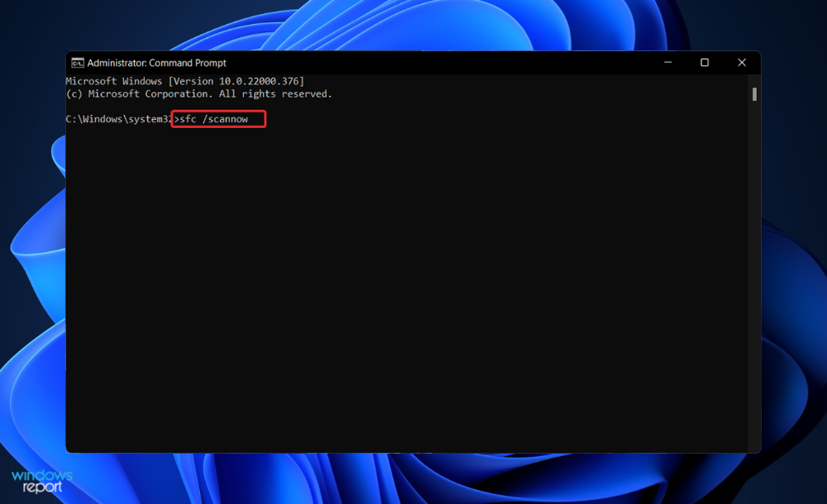Viewport: 827px width, 504px height.
Task: Click the Command Prompt icon in title bar
Action: tap(78, 63)
